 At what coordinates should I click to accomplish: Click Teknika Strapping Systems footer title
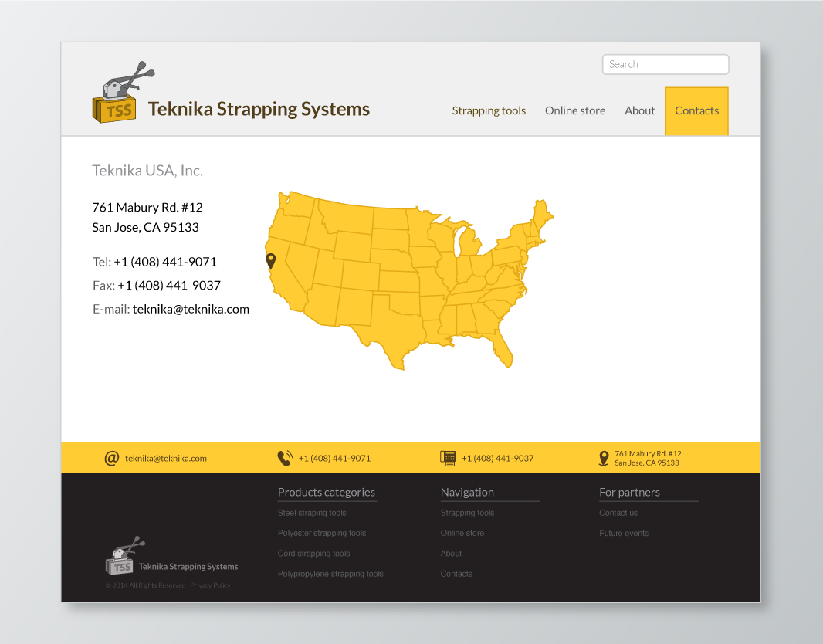pos(188,567)
